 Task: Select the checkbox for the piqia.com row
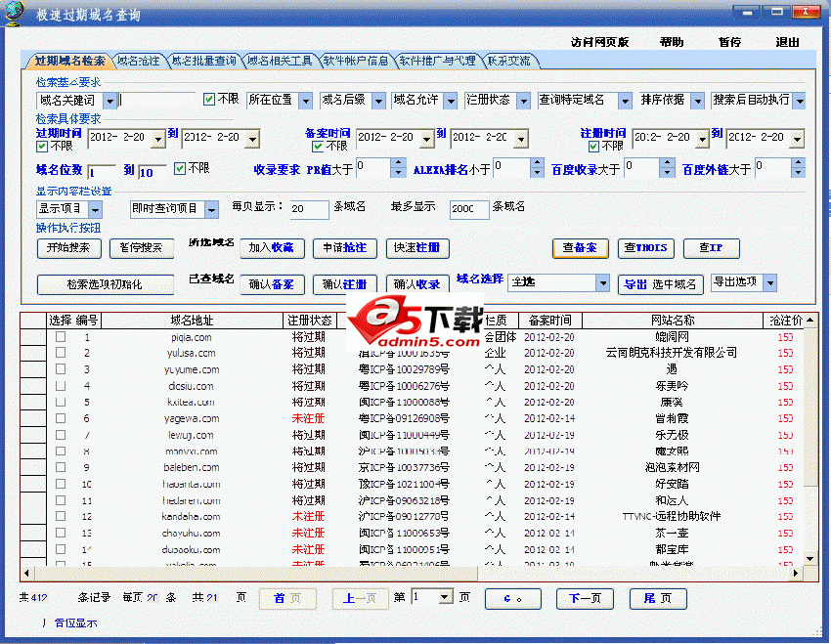pyautogui.click(x=61, y=337)
